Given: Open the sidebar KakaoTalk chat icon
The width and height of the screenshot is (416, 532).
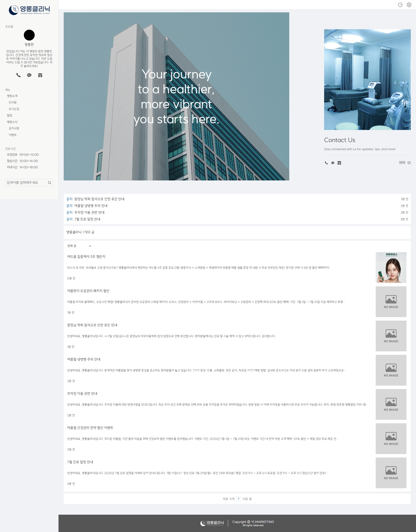Looking at the screenshot, I should tap(29, 75).
